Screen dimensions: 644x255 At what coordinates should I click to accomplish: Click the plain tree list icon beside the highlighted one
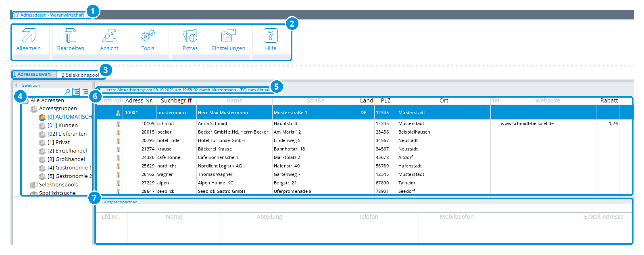click(x=85, y=92)
